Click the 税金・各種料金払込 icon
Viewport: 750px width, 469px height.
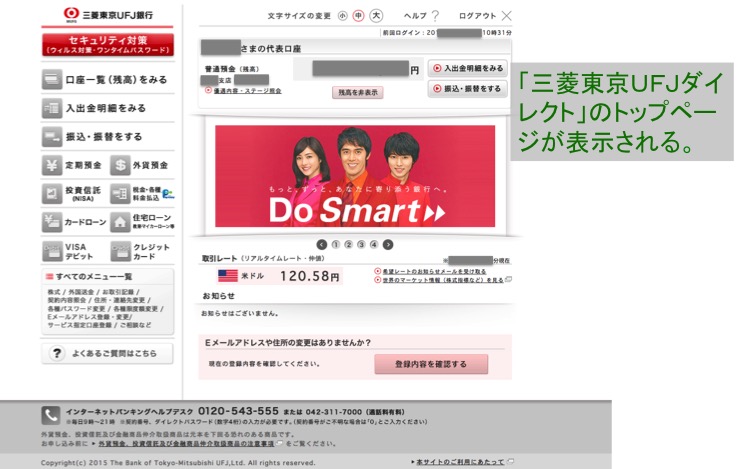pyautogui.click(x=120, y=194)
